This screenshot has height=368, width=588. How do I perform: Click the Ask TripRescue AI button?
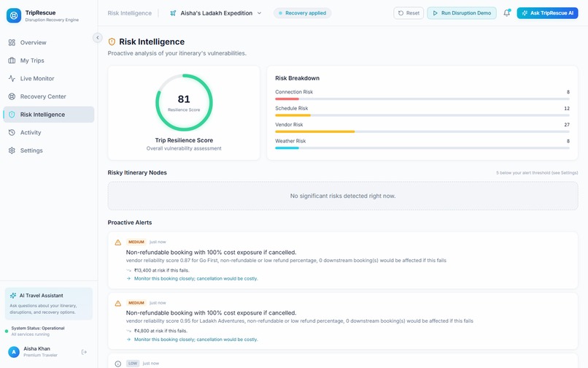point(547,13)
